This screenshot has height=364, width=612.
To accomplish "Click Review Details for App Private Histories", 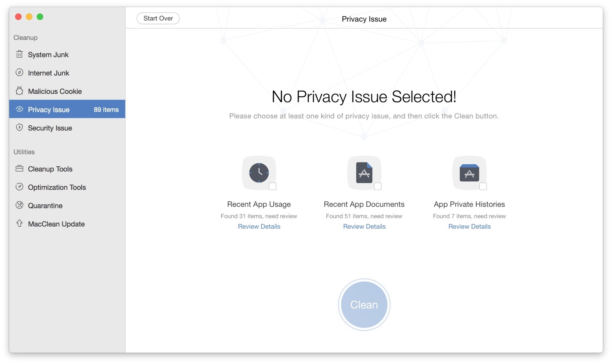I will [469, 226].
